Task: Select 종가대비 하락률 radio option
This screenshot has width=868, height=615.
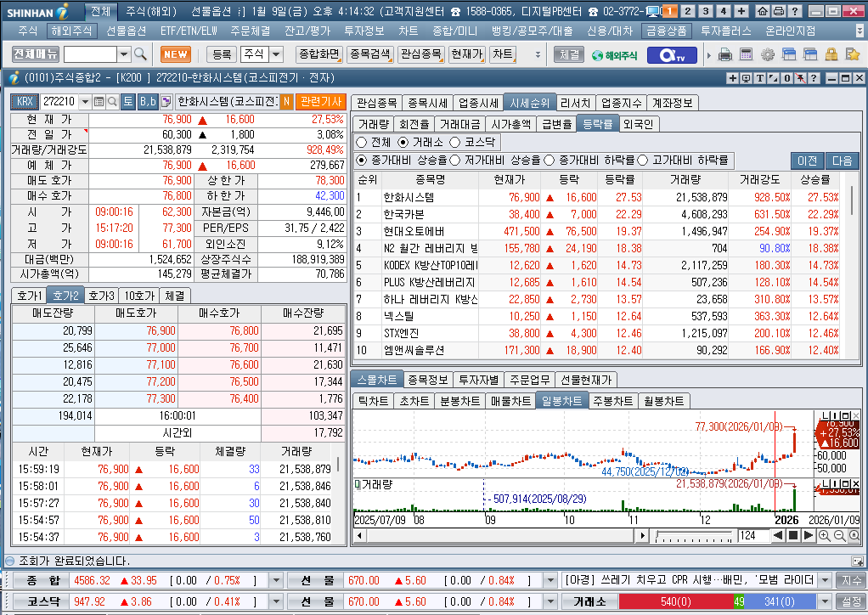Action: pyautogui.click(x=550, y=161)
